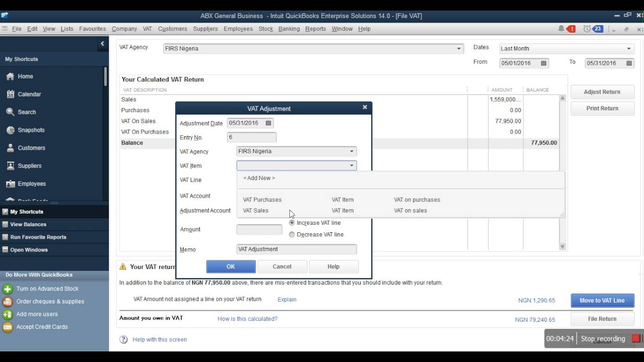The image size is (644, 362).
Task: Open the Reports menu
Action: click(315, 29)
